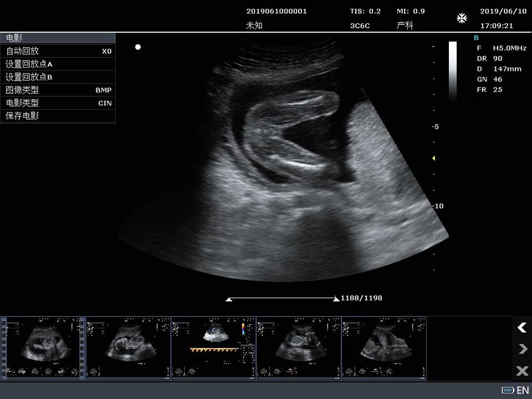Choose 设置回放点B option
Image resolution: width=532 pixels, height=399 pixels.
[58, 77]
